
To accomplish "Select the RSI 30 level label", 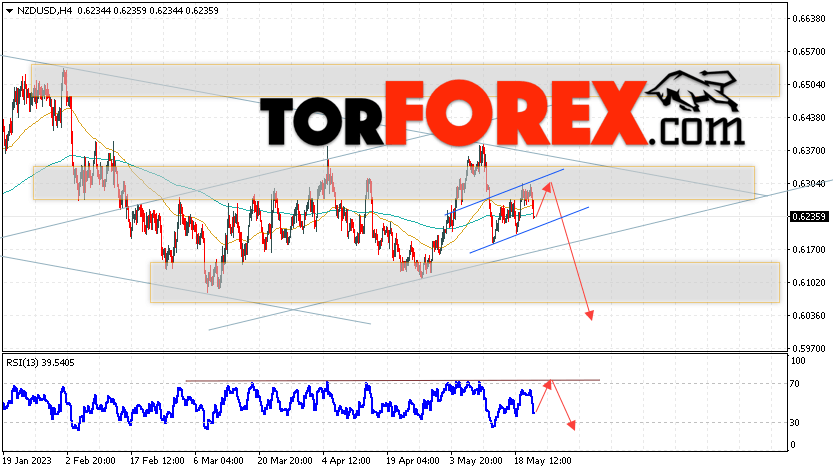I will click(x=795, y=423).
